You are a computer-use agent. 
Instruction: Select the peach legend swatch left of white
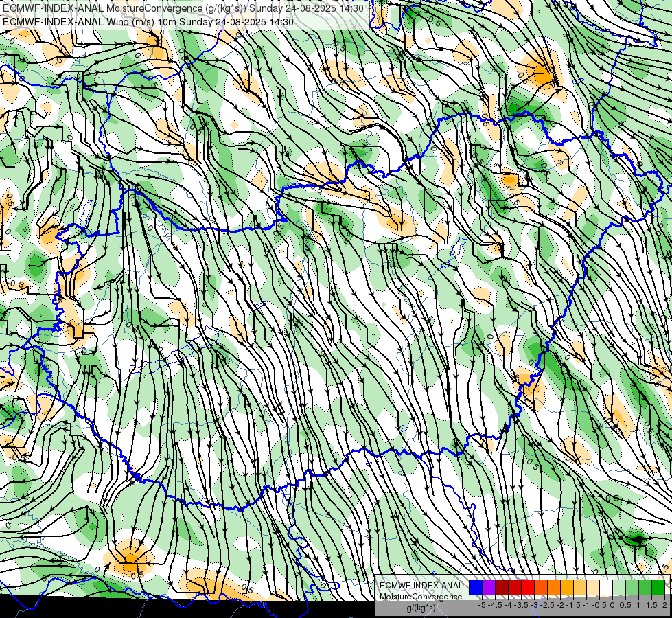pyautogui.click(x=593, y=587)
